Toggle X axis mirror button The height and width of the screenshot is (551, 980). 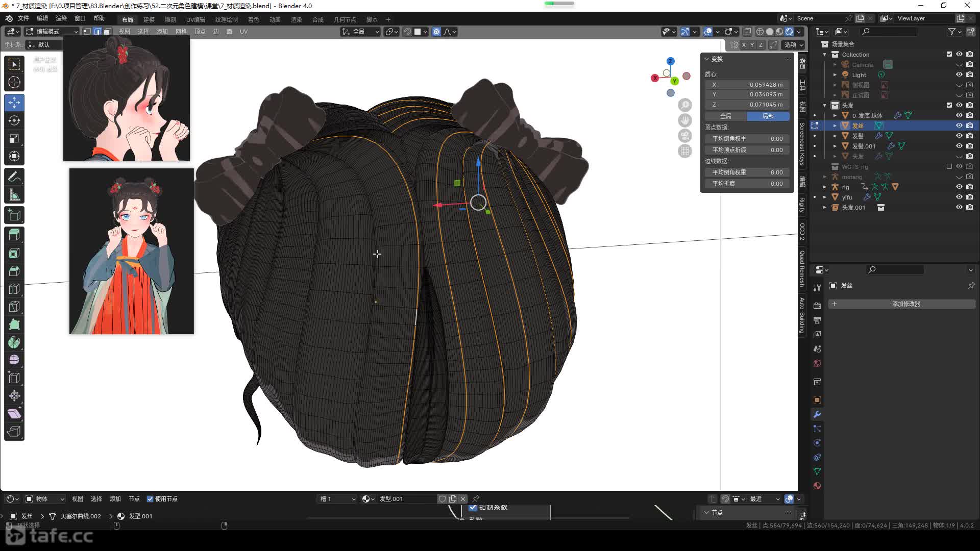(744, 45)
